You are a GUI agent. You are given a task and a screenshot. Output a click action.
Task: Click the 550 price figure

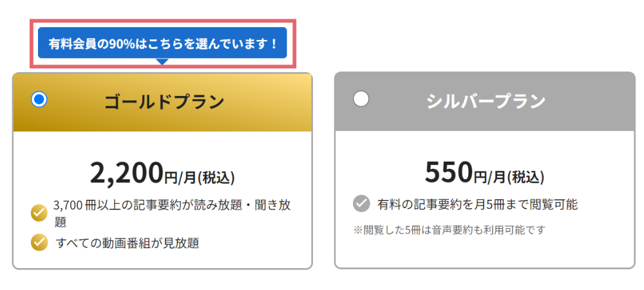449,172
